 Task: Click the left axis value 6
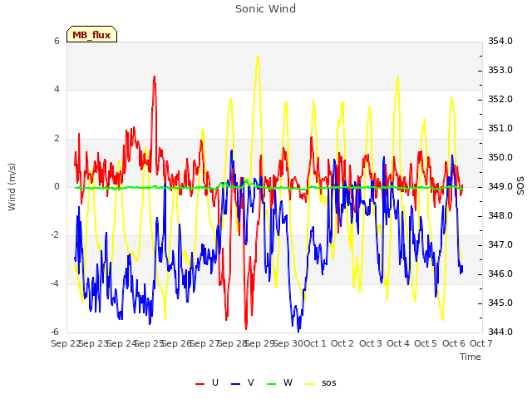tap(57, 41)
